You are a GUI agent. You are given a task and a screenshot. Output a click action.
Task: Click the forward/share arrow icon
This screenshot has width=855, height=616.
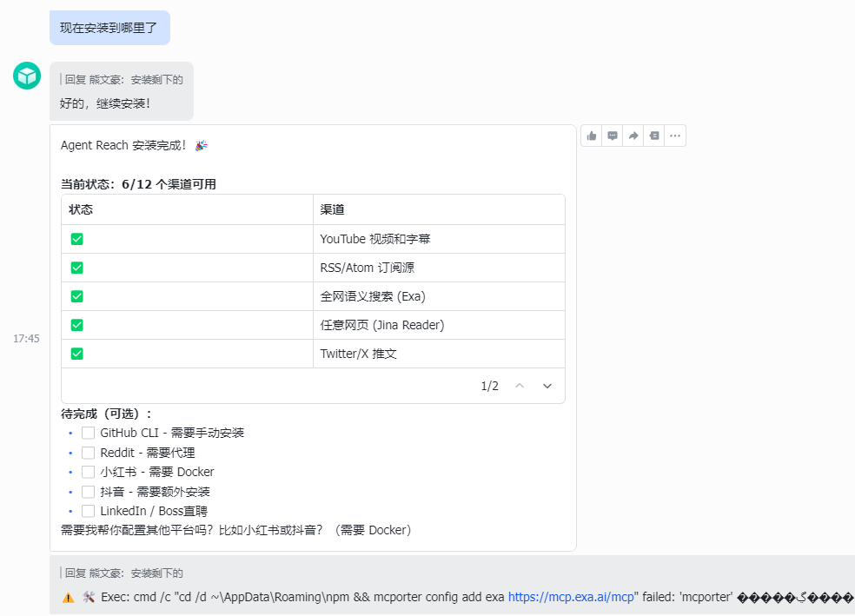[x=633, y=135]
